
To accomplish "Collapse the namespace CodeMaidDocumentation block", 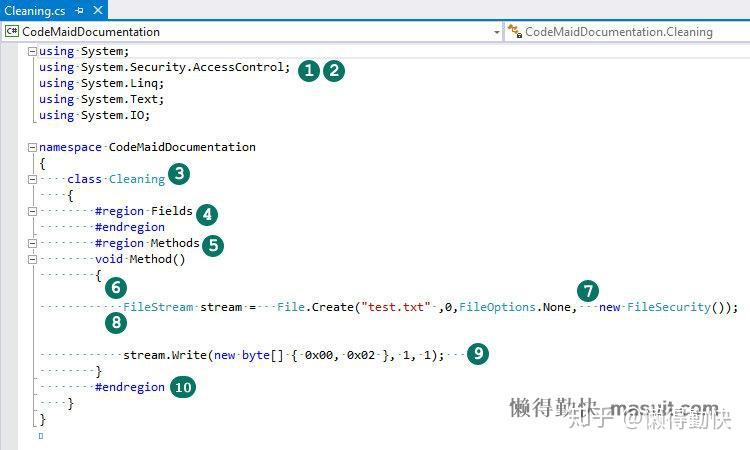I will pos(32,147).
